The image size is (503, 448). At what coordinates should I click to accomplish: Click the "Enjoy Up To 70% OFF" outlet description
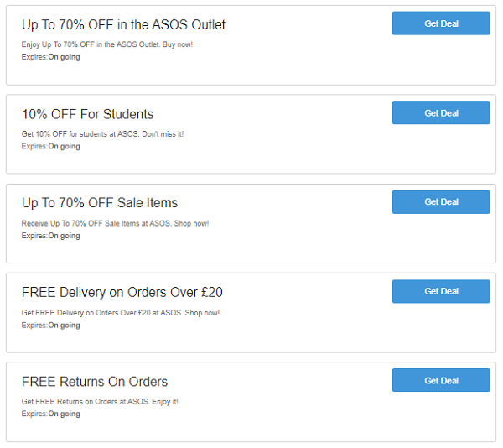106,44
